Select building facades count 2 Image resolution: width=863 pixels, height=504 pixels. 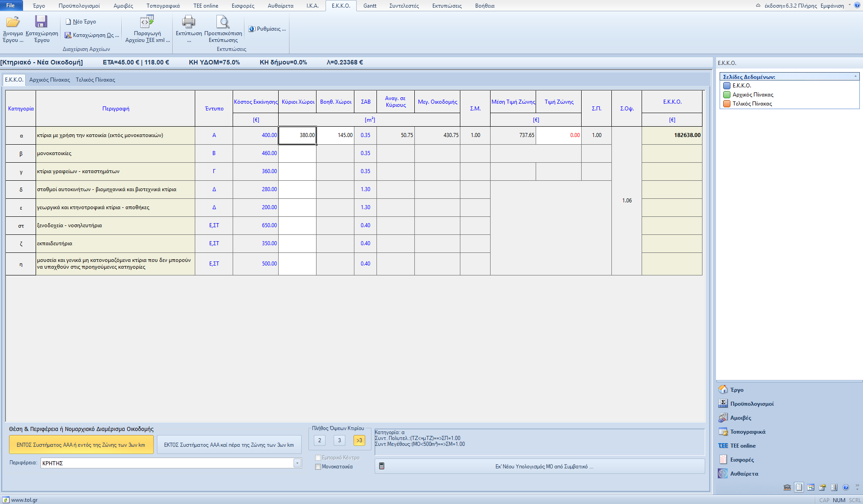[320, 440]
